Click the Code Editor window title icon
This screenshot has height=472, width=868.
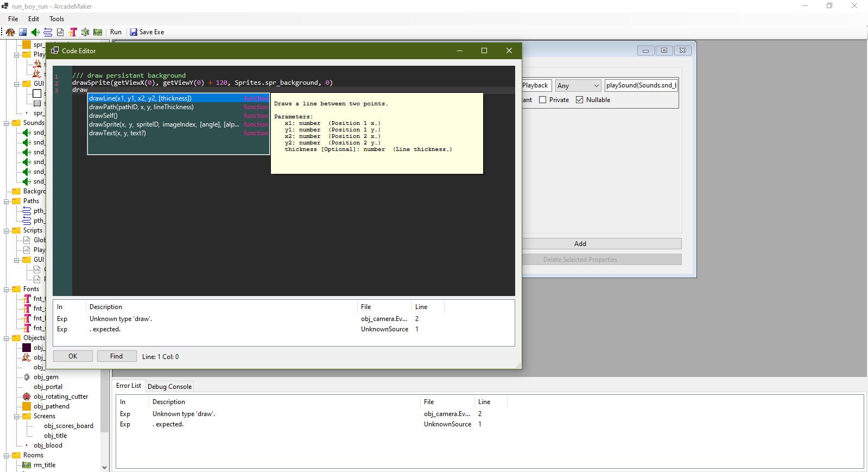(x=55, y=51)
